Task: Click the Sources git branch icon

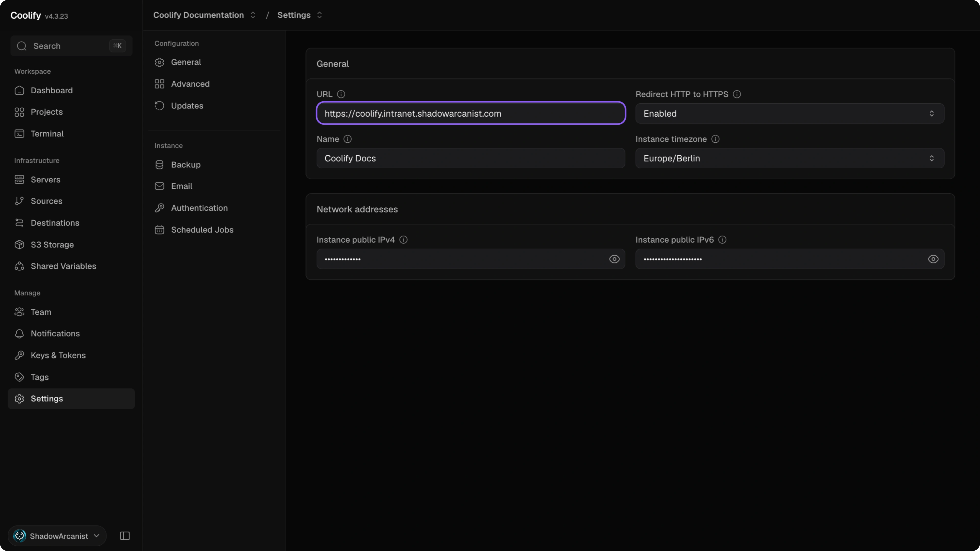Action: (x=19, y=201)
